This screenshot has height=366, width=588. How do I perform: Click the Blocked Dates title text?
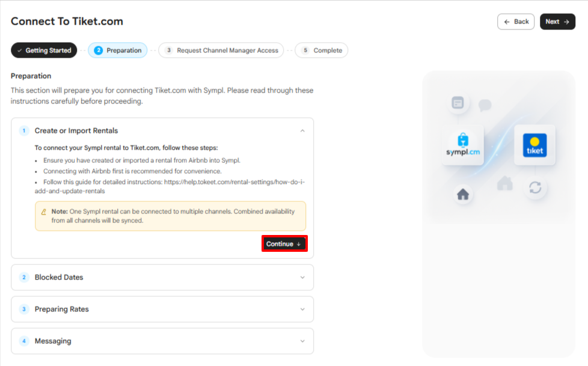click(59, 278)
